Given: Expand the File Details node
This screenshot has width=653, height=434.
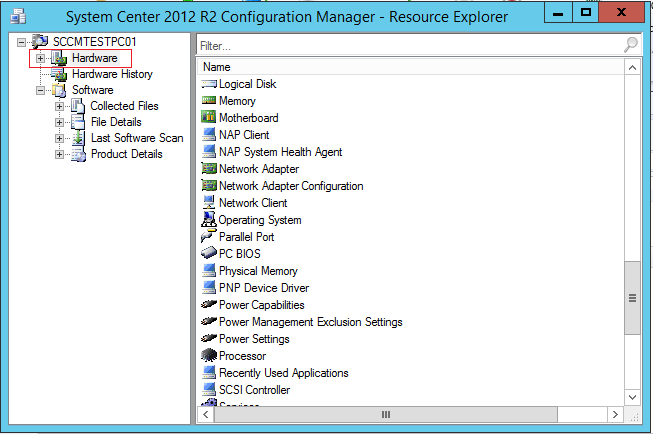Looking at the screenshot, I should 59,122.
